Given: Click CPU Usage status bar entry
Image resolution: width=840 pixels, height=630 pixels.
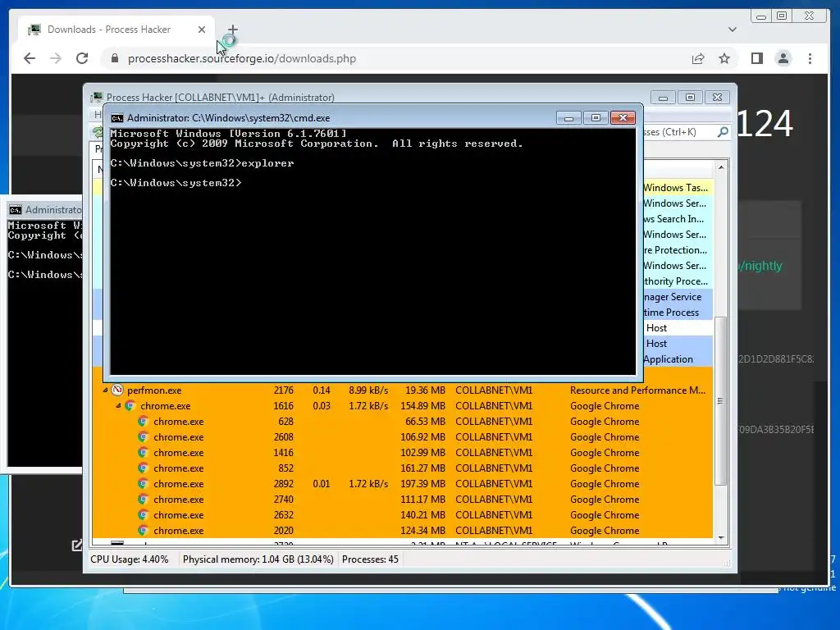Looking at the screenshot, I should coord(129,559).
